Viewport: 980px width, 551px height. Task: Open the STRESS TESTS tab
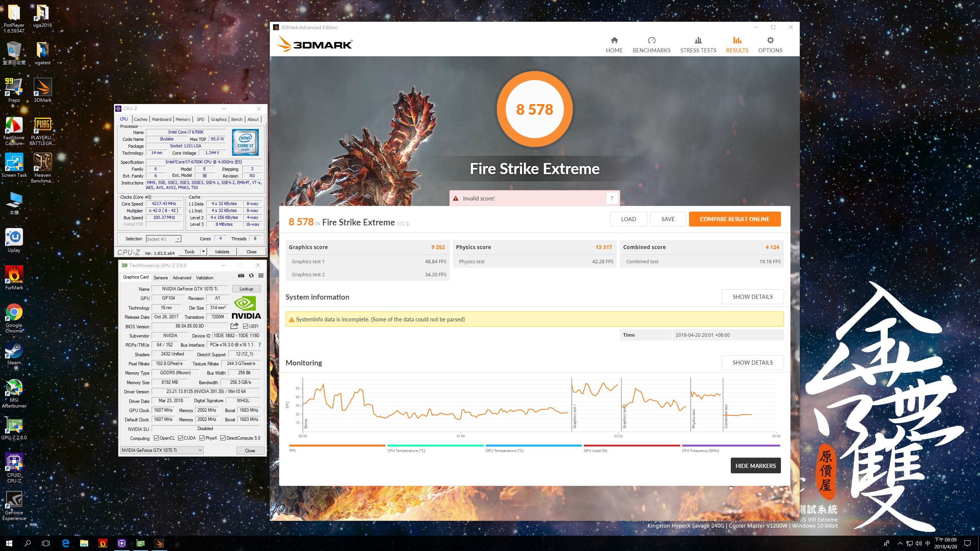[x=698, y=45]
